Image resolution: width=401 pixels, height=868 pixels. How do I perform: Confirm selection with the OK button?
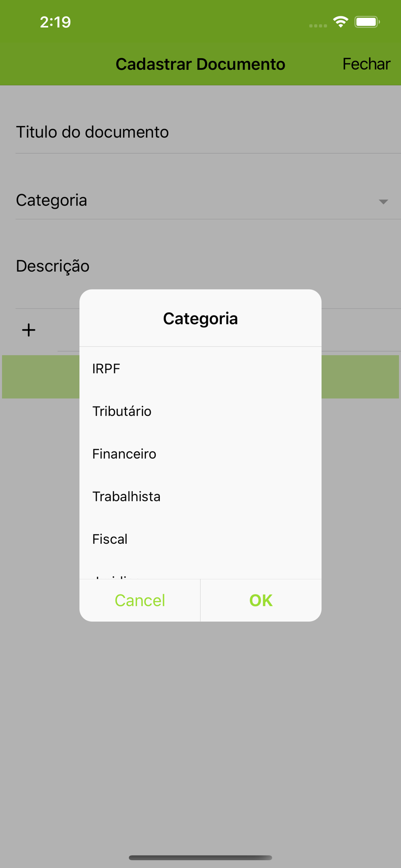(261, 600)
